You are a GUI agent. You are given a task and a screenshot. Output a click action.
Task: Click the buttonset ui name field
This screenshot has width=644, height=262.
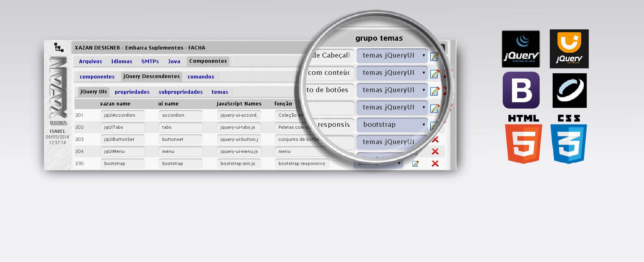point(181,140)
